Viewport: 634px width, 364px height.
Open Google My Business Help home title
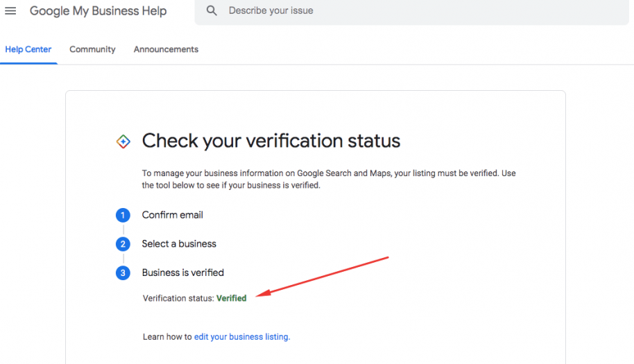[x=98, y=11]
